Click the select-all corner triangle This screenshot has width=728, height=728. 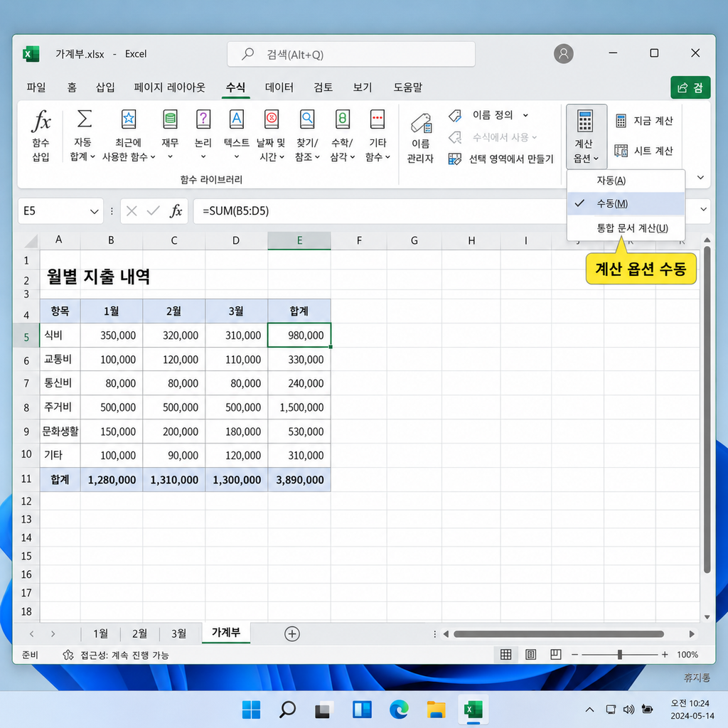pyautogui.click(x=31, y=241)
